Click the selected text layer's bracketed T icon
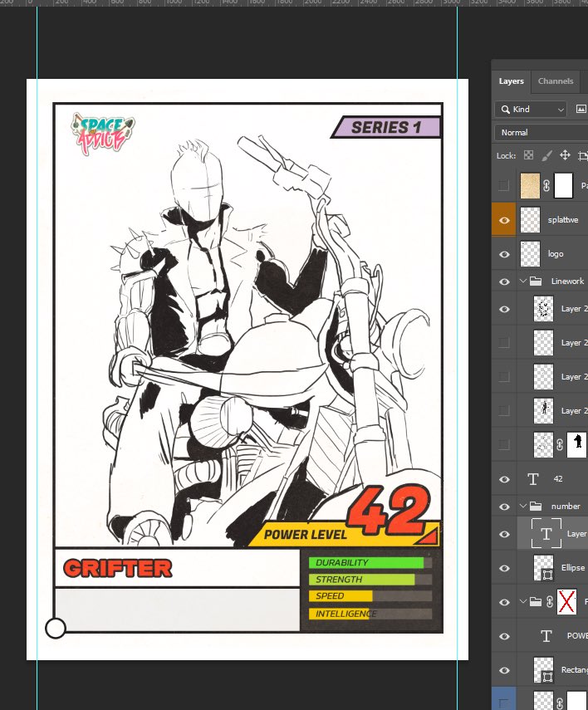The height and width of the screenshot is (710, 588). click(x=546, y=534)
